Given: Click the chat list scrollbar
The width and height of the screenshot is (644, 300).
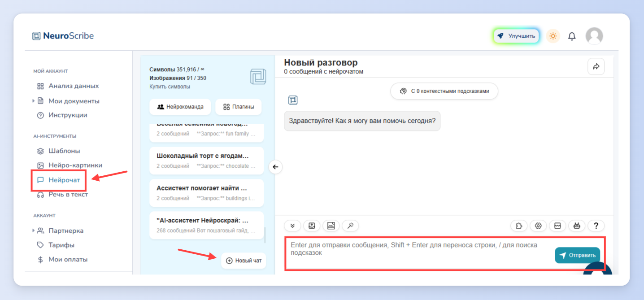Looking at the screenshot, I should (265, 235).
